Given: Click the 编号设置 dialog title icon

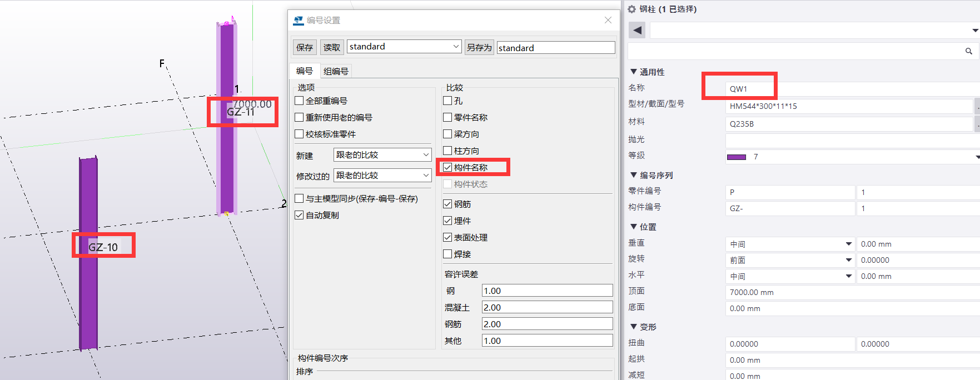Looking at the screenshot, I should pyautogui.click(x=299, y=21).
